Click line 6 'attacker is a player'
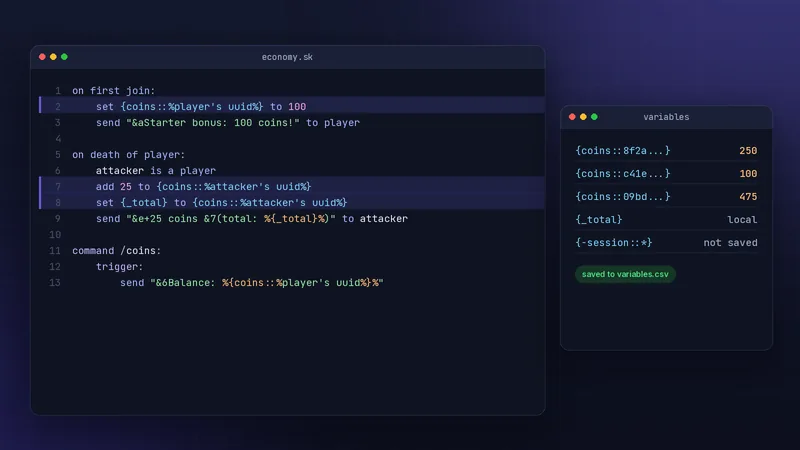Viewport: 800px width, 450px height. [156, 170]
